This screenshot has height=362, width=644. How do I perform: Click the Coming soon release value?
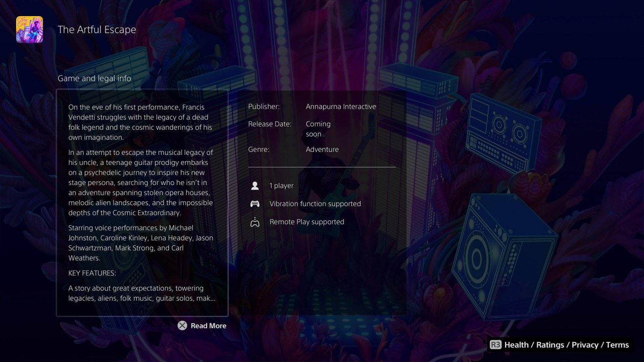tap(318, 129)
